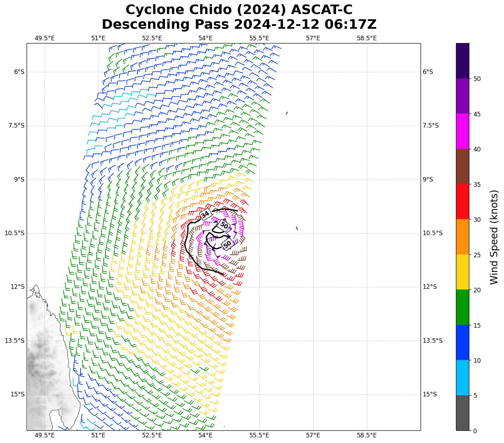Pick the dark purple above-50 knot colorbar segment

pyautogui.click(x=462, y=61)
